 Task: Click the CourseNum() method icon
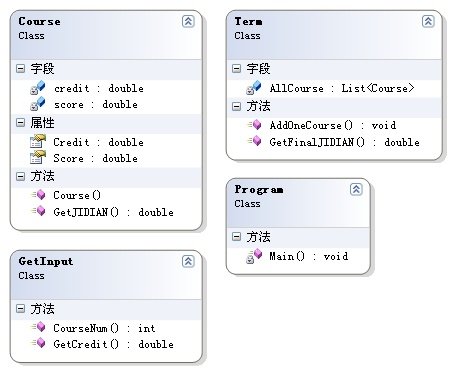coord(39,327)
